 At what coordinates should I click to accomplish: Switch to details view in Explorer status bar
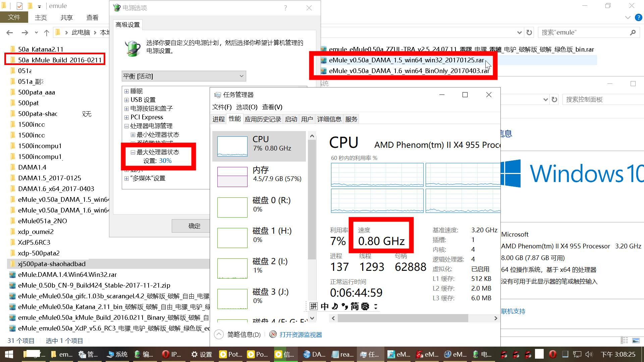[625, 341]
